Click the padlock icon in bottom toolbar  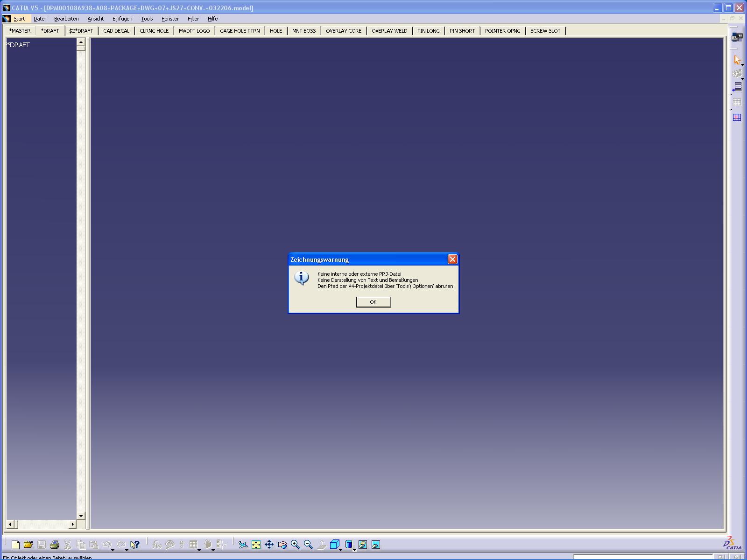point(208,545)
